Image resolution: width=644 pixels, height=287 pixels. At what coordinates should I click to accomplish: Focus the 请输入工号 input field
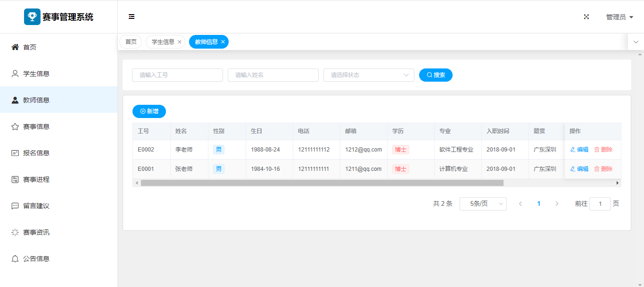tap(177, 75)
